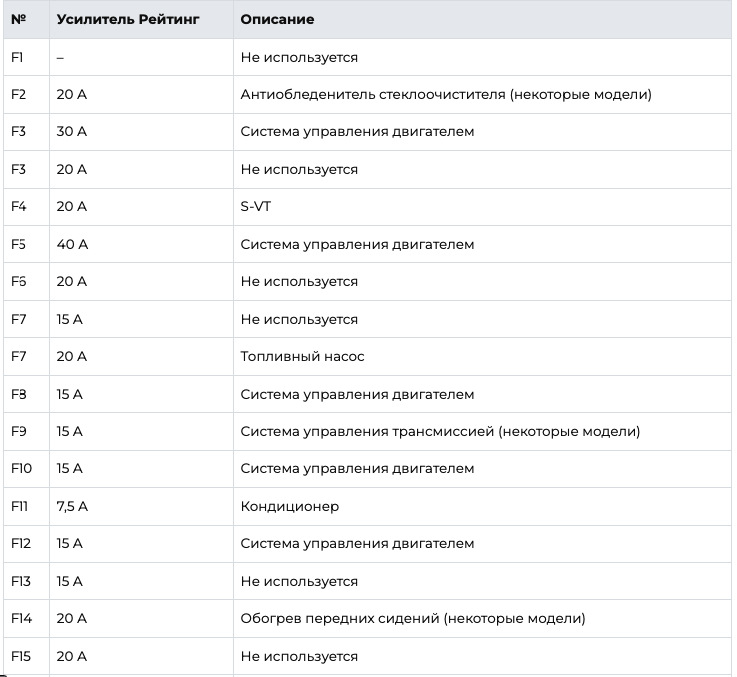Select the F1 fuse number cell
Viewport: 737px width, 677px height.
17,57
